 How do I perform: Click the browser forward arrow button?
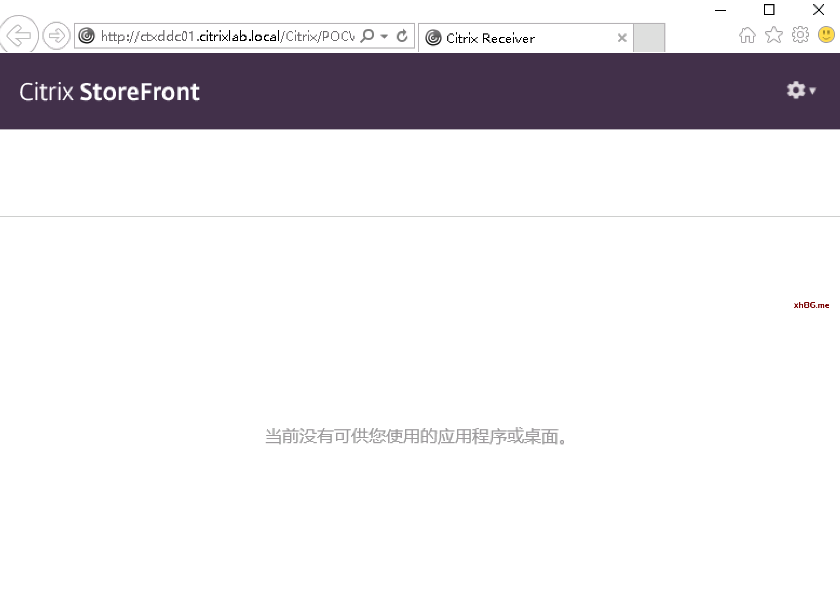coord(57,36)
